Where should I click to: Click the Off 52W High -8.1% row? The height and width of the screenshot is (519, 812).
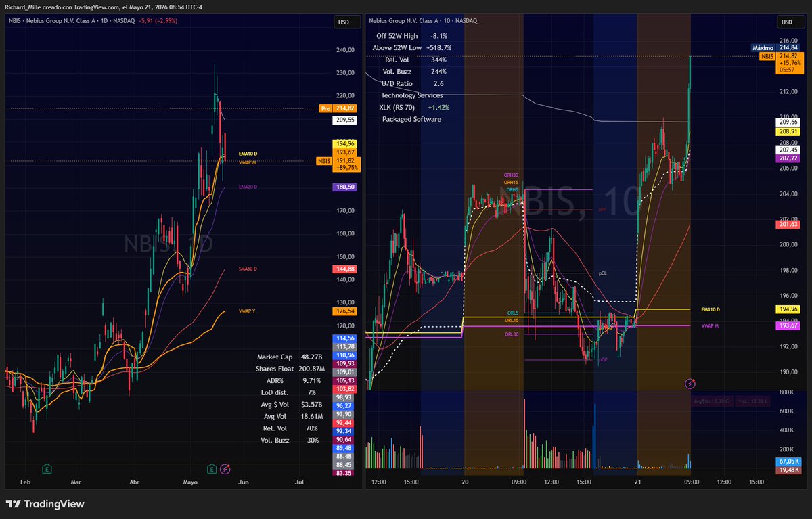click(411, 35)
